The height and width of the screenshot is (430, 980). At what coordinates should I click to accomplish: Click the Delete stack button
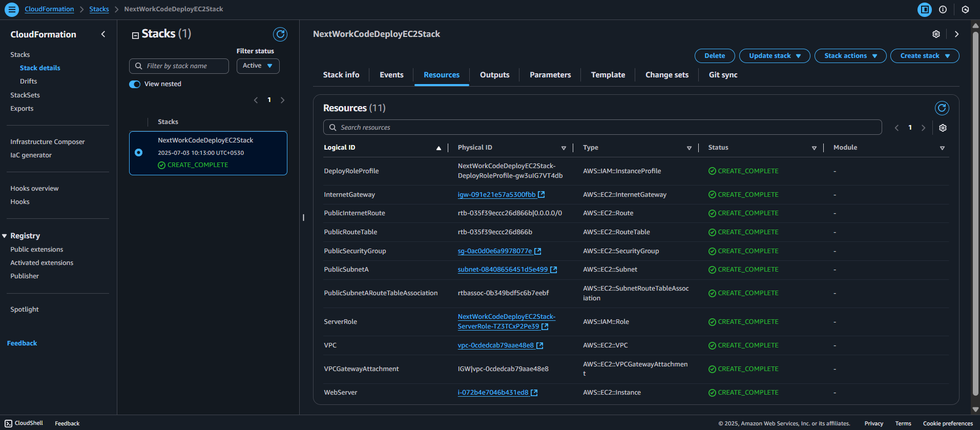click(x=715, y=56)
